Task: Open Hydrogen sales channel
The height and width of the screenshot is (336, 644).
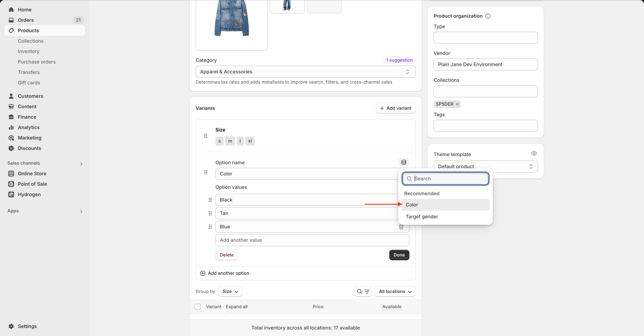Action: (x=29, y=194)
